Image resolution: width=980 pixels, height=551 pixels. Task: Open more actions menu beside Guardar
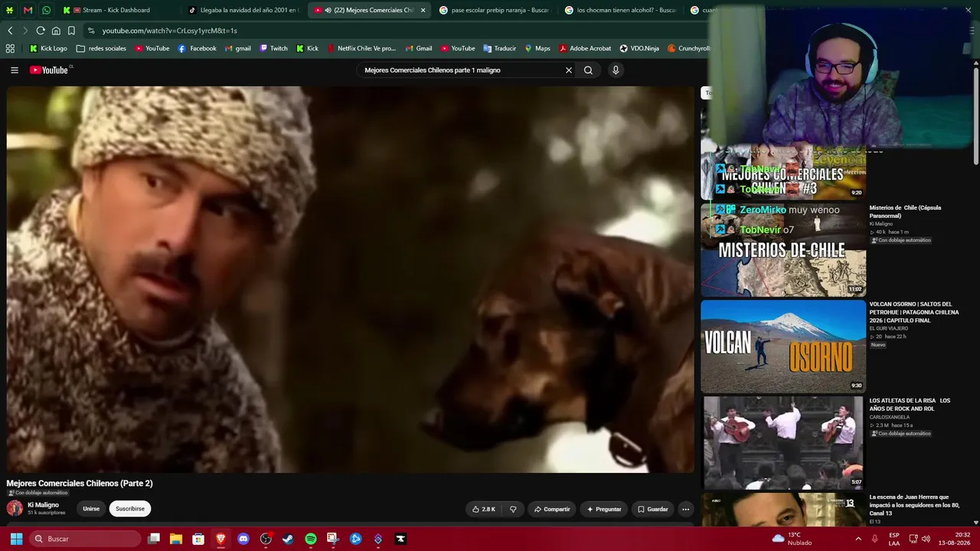click(686, 509)
